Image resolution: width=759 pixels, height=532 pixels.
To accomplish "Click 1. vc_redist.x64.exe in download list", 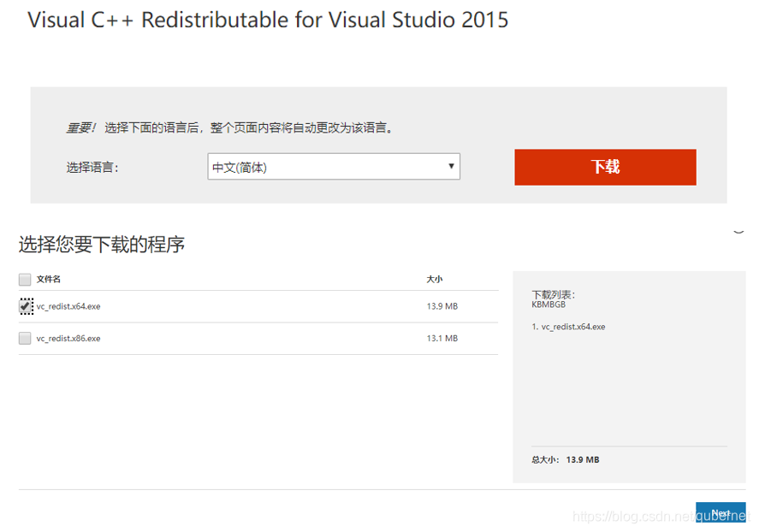I will coord(568,327).
